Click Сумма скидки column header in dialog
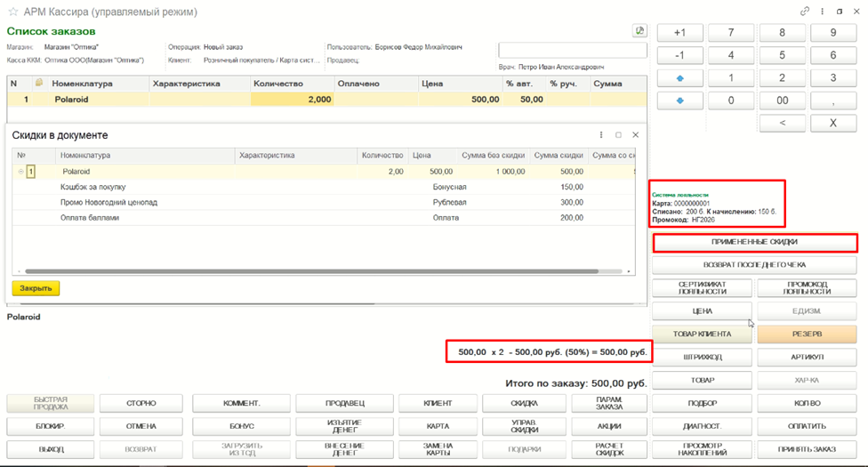 pyautogui.click(x=559, y=156)
